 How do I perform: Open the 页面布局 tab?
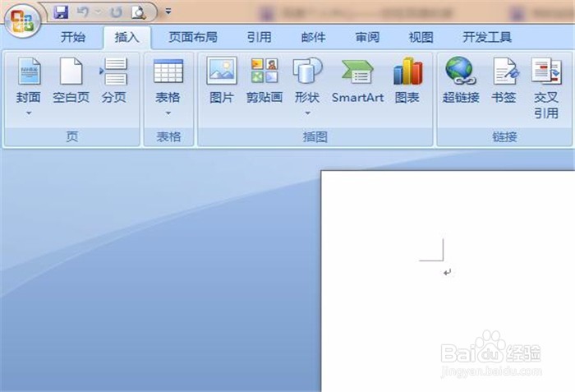click(193, 37)
